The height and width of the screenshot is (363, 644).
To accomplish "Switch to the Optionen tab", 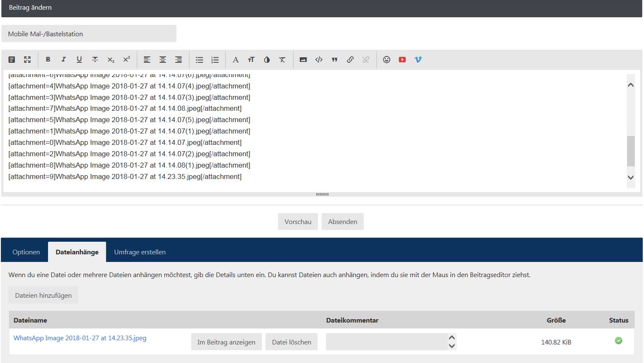I will [x=26, y=252].
